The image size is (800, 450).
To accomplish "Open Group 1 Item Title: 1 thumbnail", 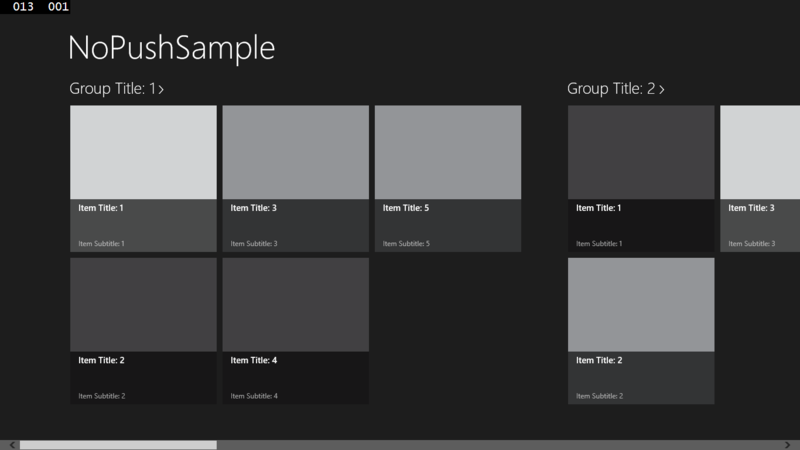I will [x=143, y=152].
